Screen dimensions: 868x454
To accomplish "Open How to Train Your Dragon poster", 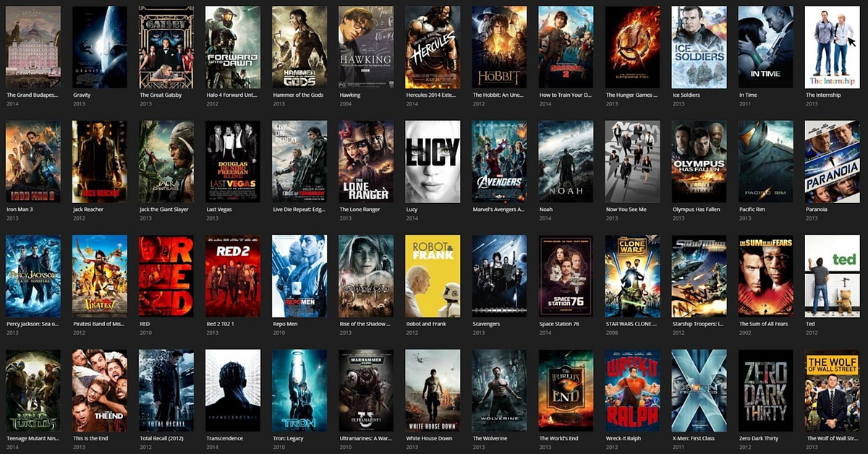I will (566, 47).
